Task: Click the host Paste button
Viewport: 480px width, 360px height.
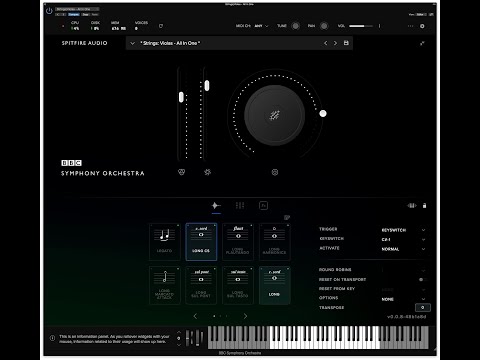Action: (95, 14)
